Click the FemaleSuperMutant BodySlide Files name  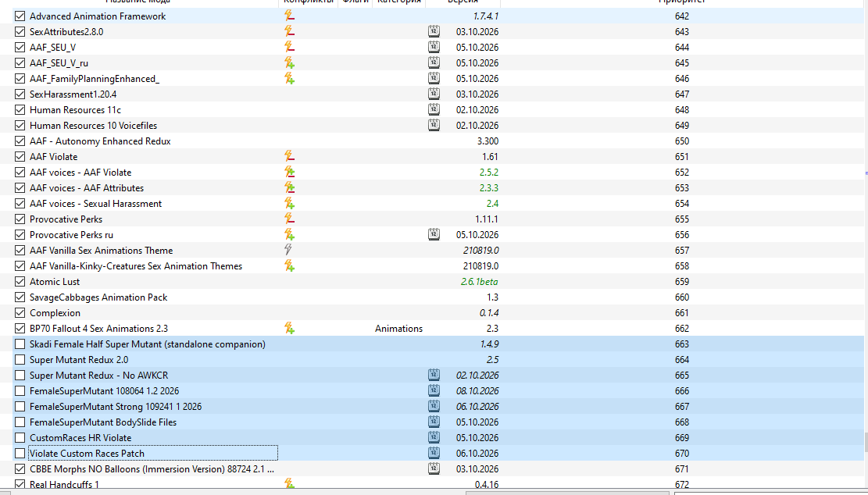[103, 422]
